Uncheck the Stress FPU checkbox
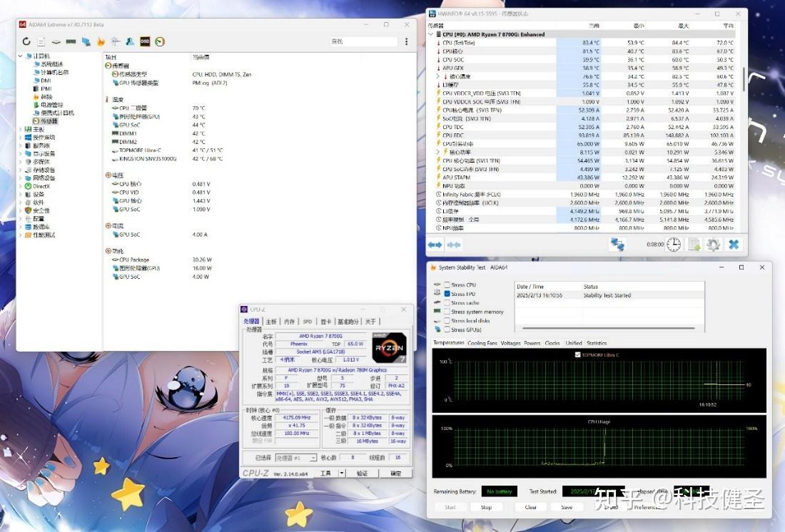The width and height of the screenshot is (785, 532). coord(447,294)
